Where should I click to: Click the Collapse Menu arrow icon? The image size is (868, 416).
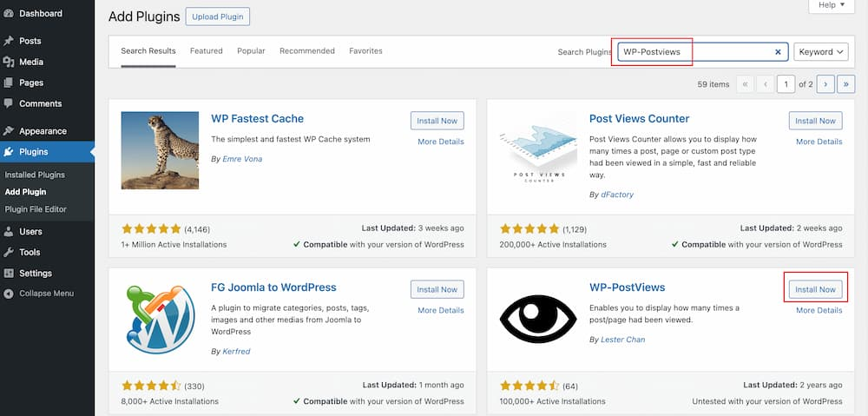tap(9, 294)
